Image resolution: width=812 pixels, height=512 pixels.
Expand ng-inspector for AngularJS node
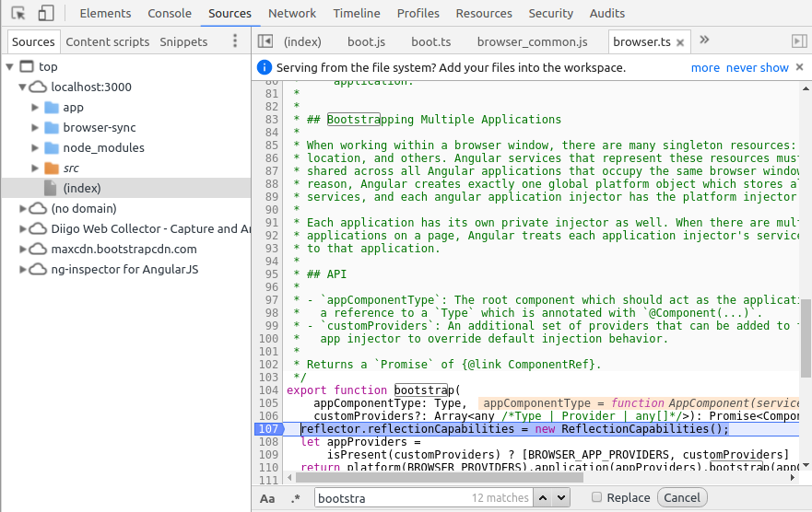[22, 269]
